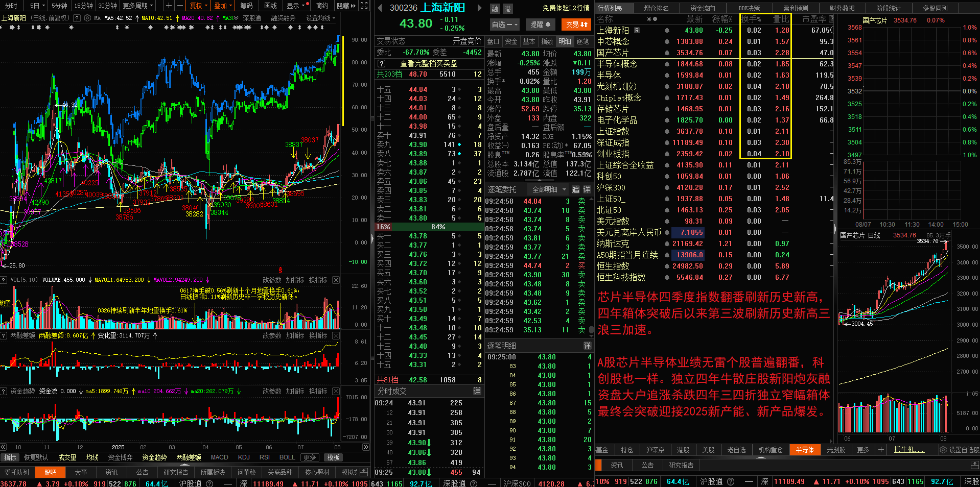Open the 显示 display dropdown
Viewport: 980px width, 487px height.
click(295, 6)
